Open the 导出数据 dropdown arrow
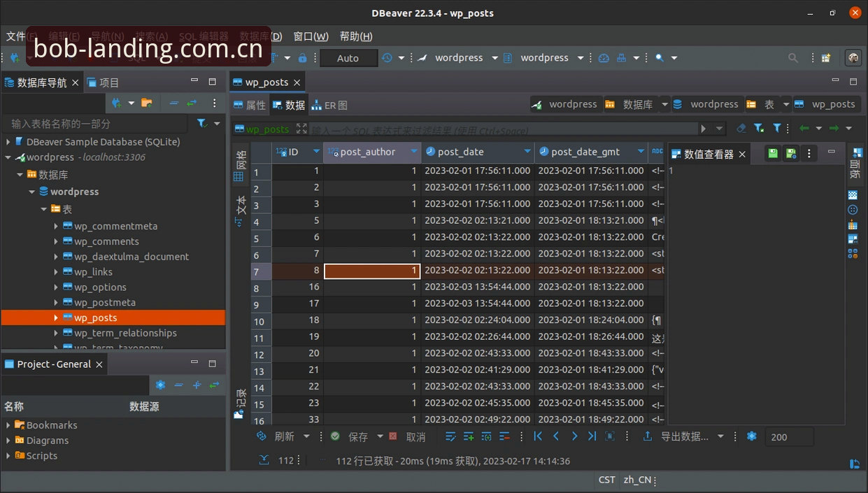 pyautogui.click(x=720, y=436)
